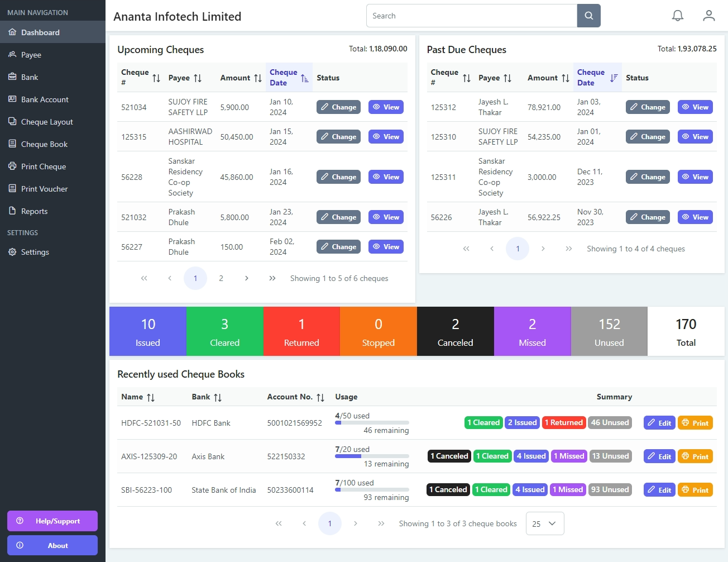The height and width of the screenshot is (562, 728).
Task: Click the usage progress bar for SBI-56223-100
Action: [372, 490]
